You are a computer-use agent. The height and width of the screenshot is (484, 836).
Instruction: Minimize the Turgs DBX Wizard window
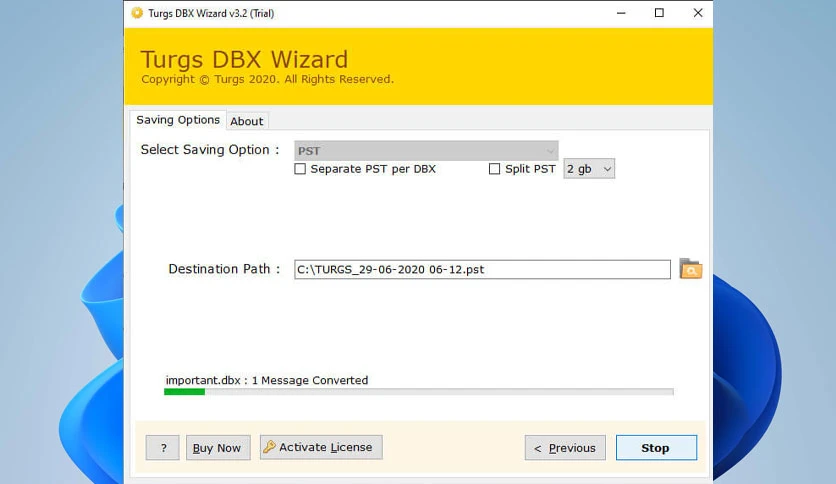point(621,13)
